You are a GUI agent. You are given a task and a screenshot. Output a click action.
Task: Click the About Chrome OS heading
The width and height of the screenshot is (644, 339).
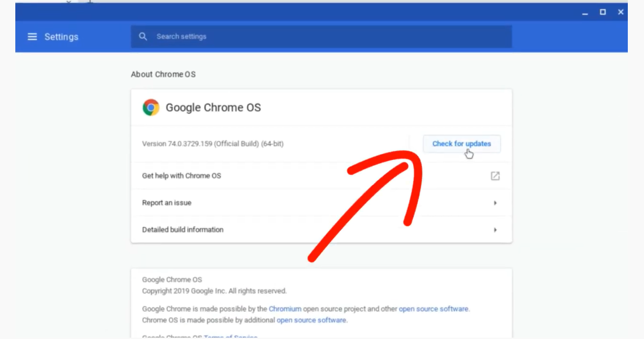pos(163,74)
